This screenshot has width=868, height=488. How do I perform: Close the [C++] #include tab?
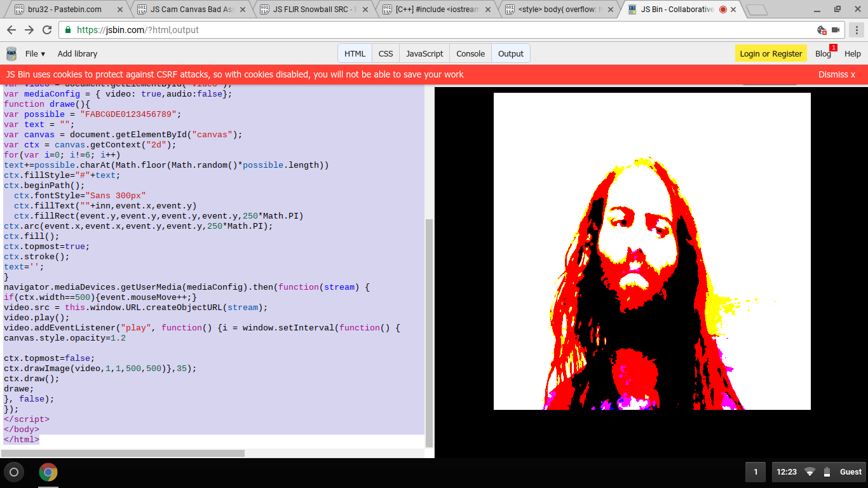(x=489, y=10)
